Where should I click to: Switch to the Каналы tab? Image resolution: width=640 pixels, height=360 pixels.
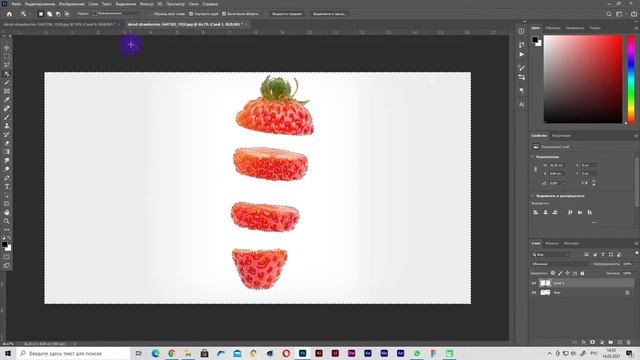coord(552,243)
